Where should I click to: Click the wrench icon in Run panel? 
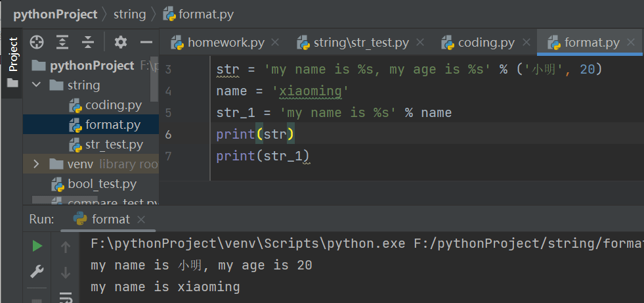(x=37, y=271)
